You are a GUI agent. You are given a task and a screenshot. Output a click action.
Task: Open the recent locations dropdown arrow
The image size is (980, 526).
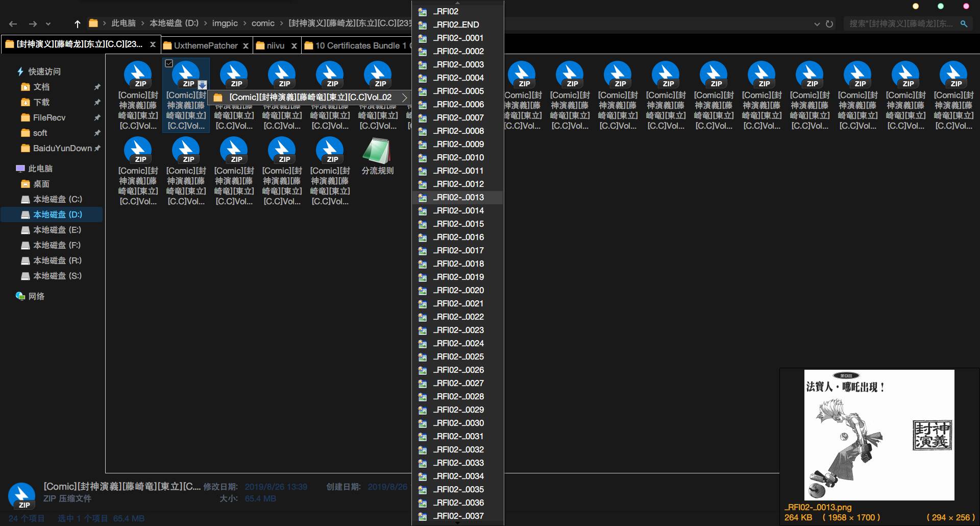pyautogui.click(x=48, y=24)
